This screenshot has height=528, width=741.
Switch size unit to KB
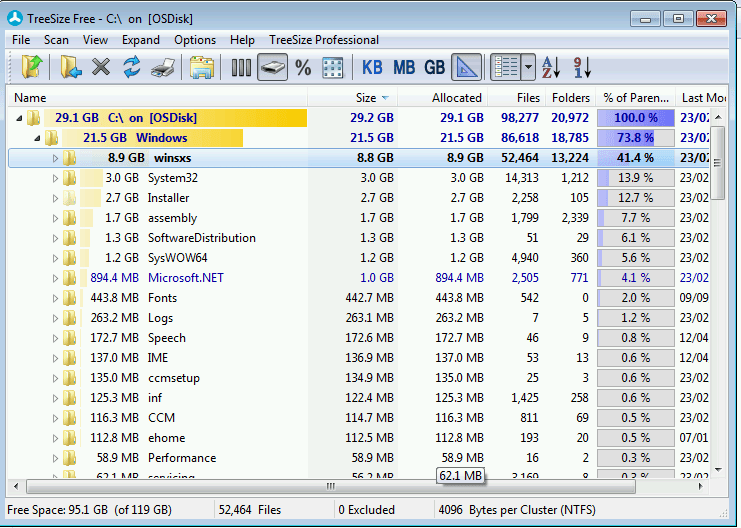(x=372, y=68)
